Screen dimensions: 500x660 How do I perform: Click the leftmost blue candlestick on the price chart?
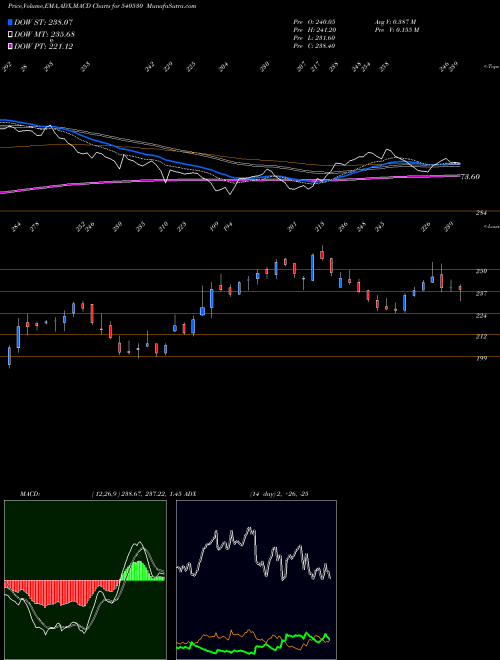click(x=9, y=356)
